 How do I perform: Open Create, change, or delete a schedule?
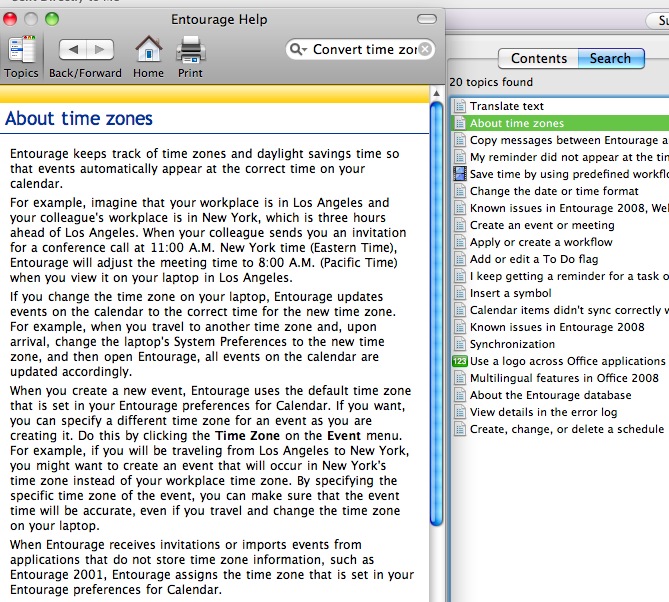coord(560,429)
